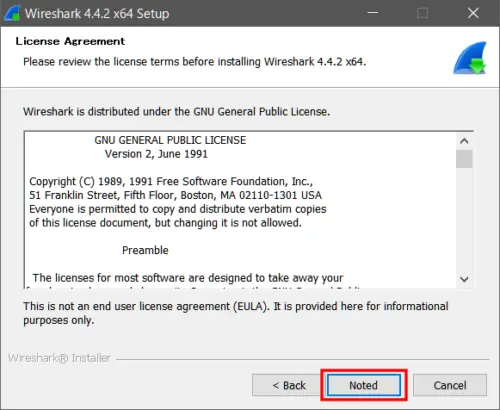Image resolution: width=500 pixels, height=410 pixels.
Task: Click the 'Everyone is permitted to copy' line
Action: pyautogui.click(x=178, y=209)
